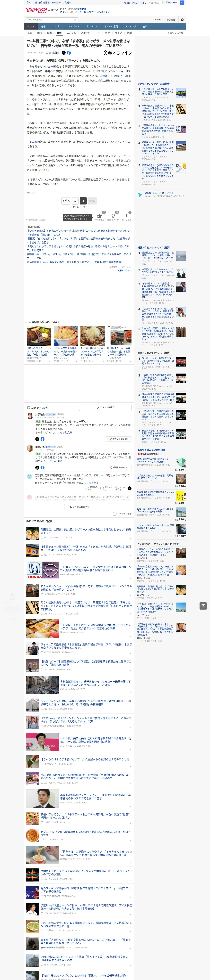Focus the ウェブ検索 input field
210x980 pixels.
[x=156, y=3]
